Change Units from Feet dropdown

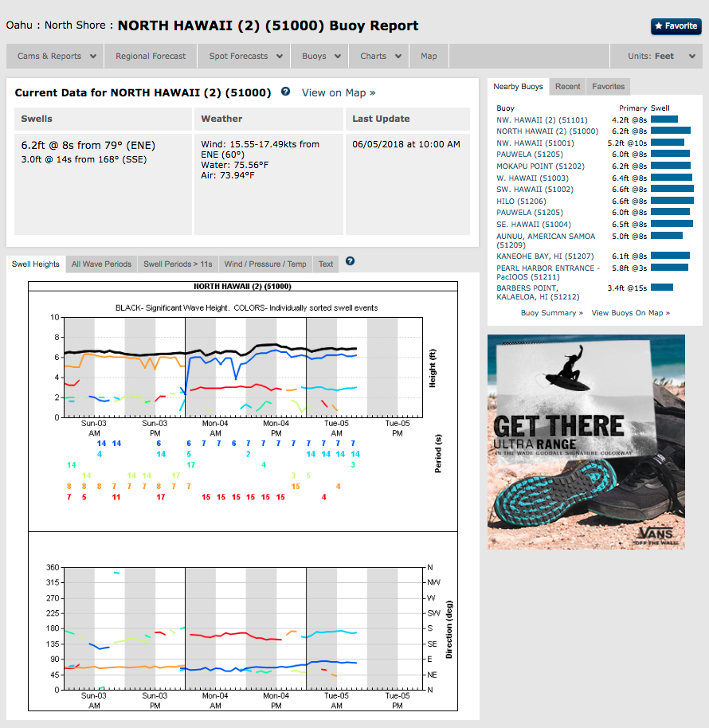click(x=656, y=57)
